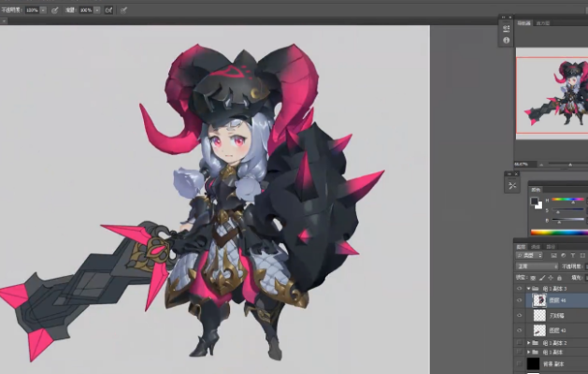Hide the layer 43 eye icon
The height and width of the screenshot is (374, 588).
pos(520,330)
